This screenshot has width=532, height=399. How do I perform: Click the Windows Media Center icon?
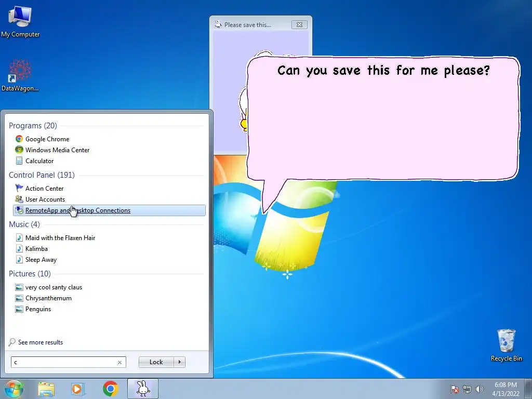pos(19,150)
